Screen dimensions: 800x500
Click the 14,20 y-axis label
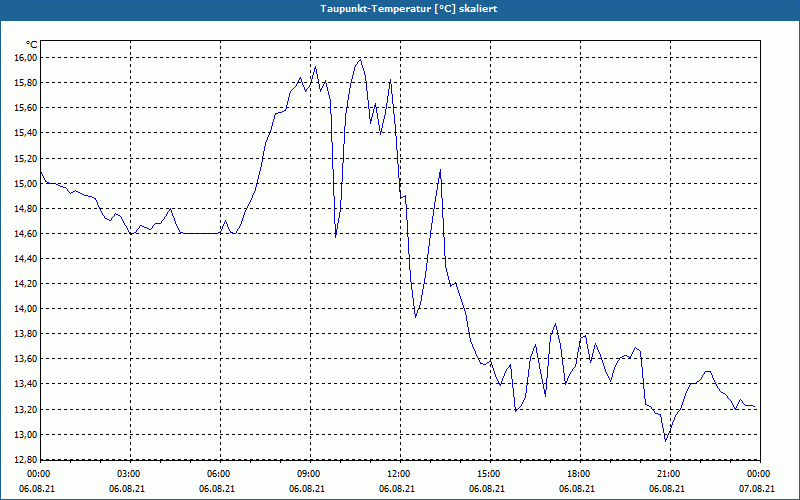28,284
